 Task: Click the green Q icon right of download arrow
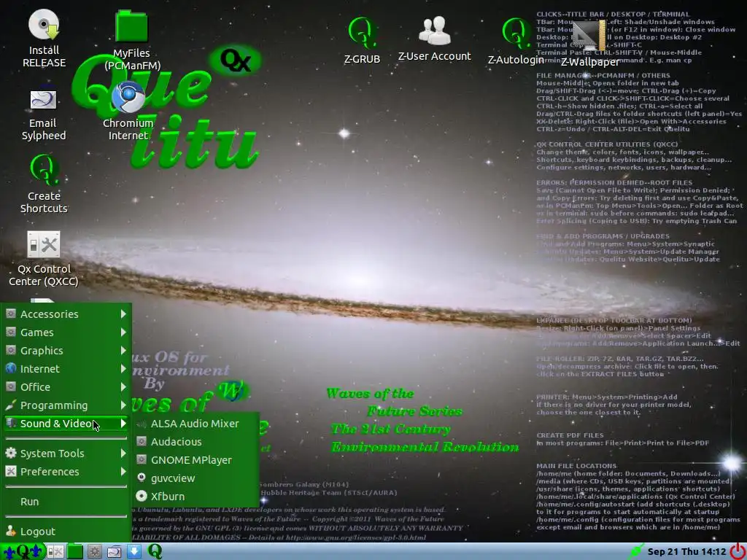(x=155, y=551)
